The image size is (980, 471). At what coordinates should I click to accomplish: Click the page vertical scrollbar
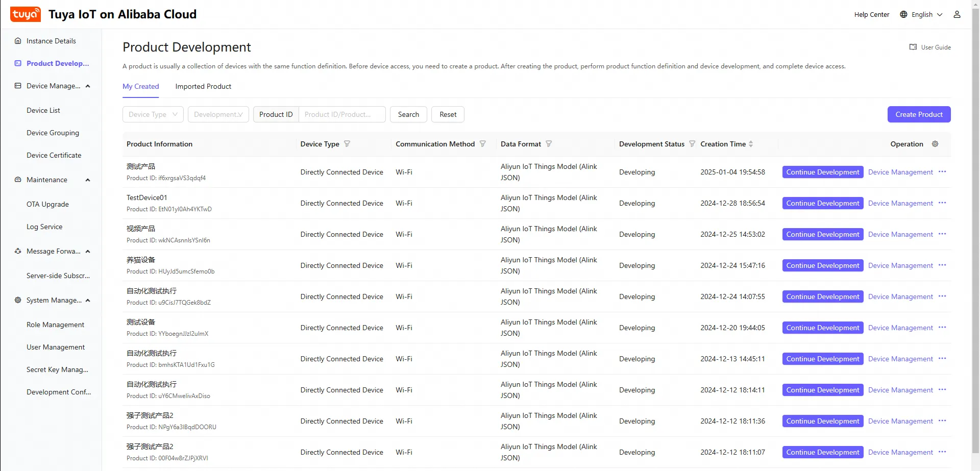[975, 230]
